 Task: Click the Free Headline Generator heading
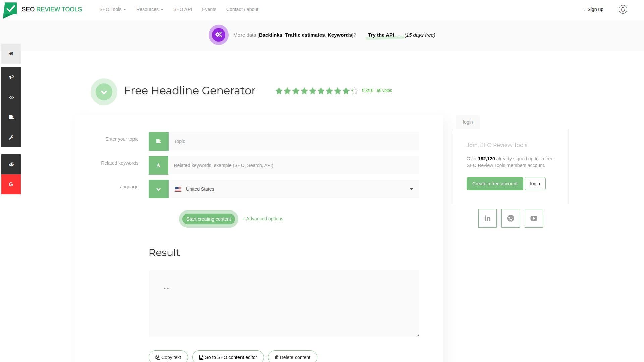pyautogui.click(x=190, y=90)
